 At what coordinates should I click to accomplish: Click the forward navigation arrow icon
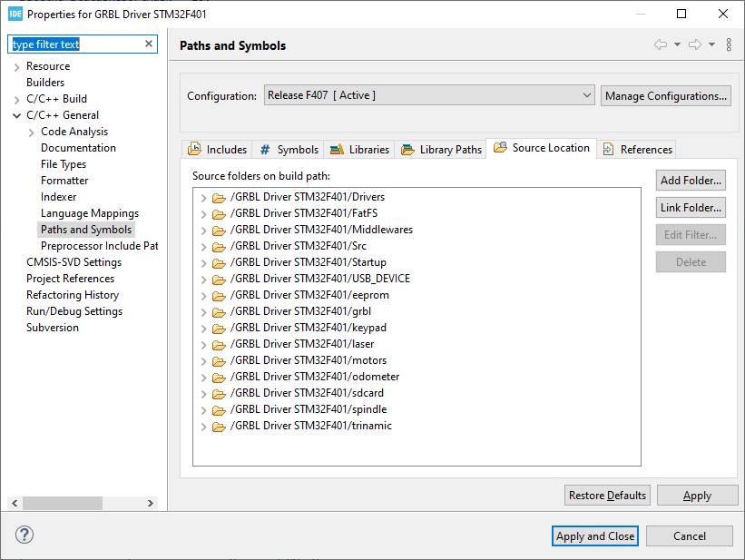click(695, 44)
